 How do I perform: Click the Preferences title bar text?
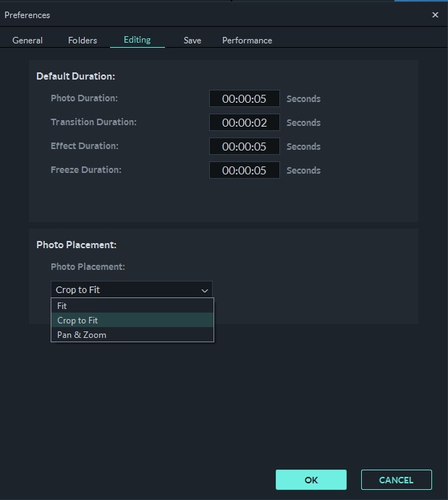point(28,14)
